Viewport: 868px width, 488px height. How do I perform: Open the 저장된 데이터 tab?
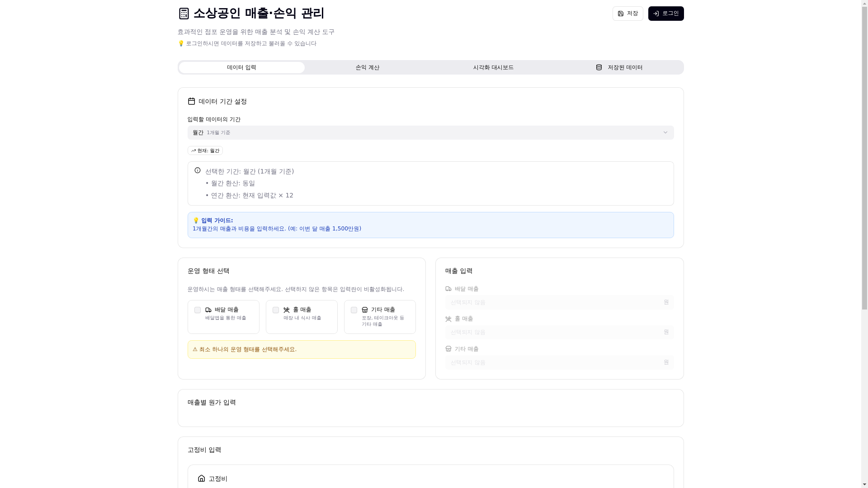coord(619,67)
